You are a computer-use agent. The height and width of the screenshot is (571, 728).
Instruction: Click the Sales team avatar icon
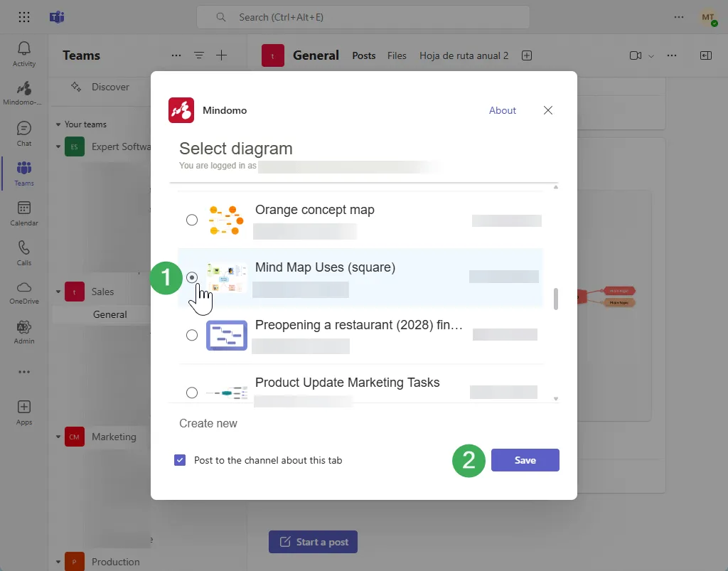point(74,292)
